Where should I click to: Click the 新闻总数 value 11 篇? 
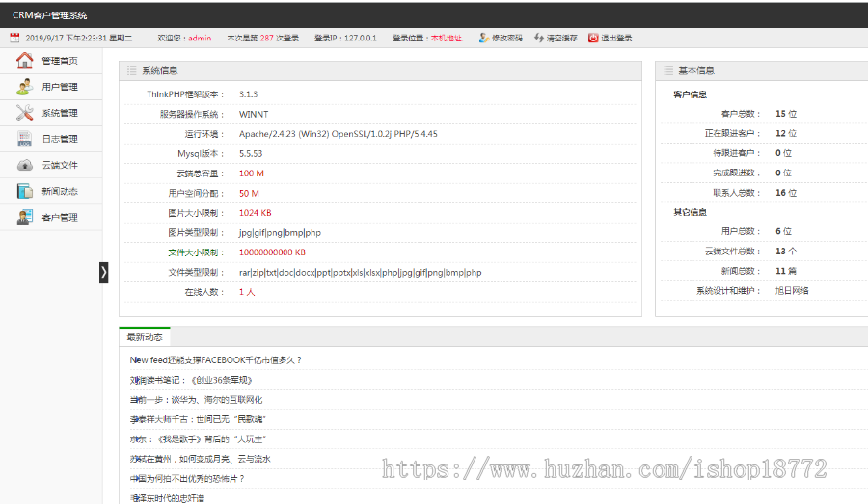click(786, 271)
